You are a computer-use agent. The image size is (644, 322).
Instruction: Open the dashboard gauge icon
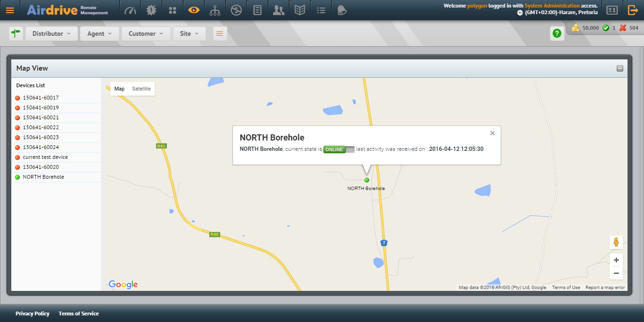tap(130, 10)
